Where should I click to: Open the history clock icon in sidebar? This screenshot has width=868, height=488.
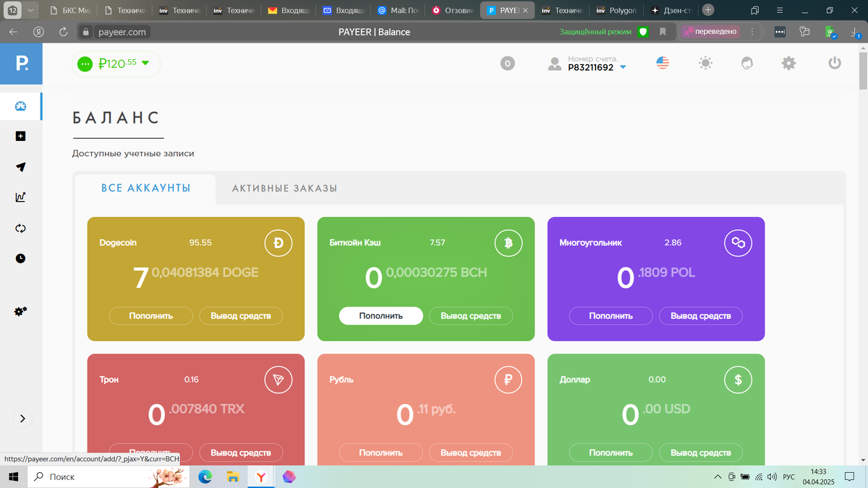(x=20, y=258)
